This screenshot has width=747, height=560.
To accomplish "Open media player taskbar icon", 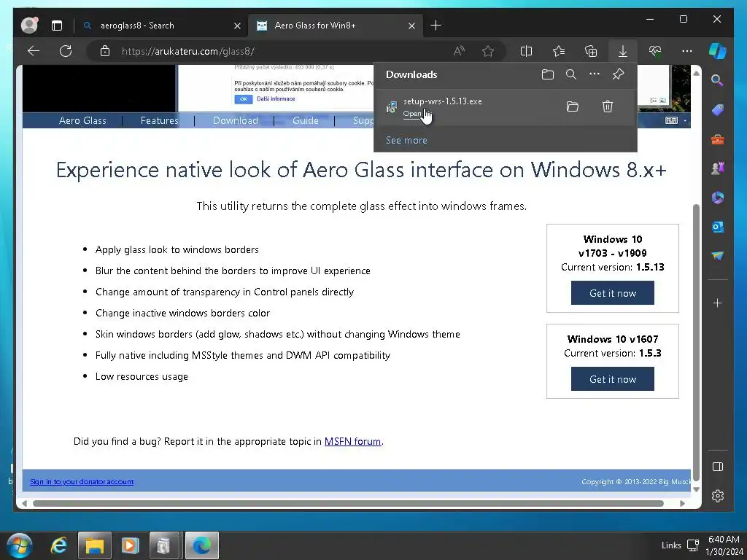I will tap(130, 545).
